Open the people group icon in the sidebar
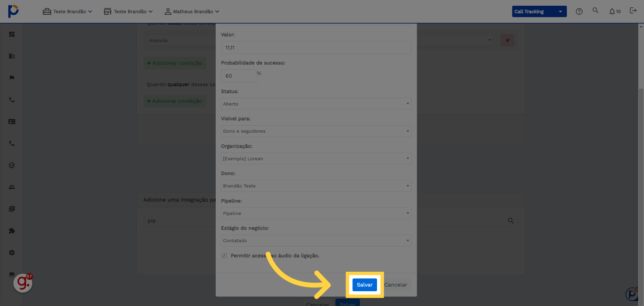 12,187
